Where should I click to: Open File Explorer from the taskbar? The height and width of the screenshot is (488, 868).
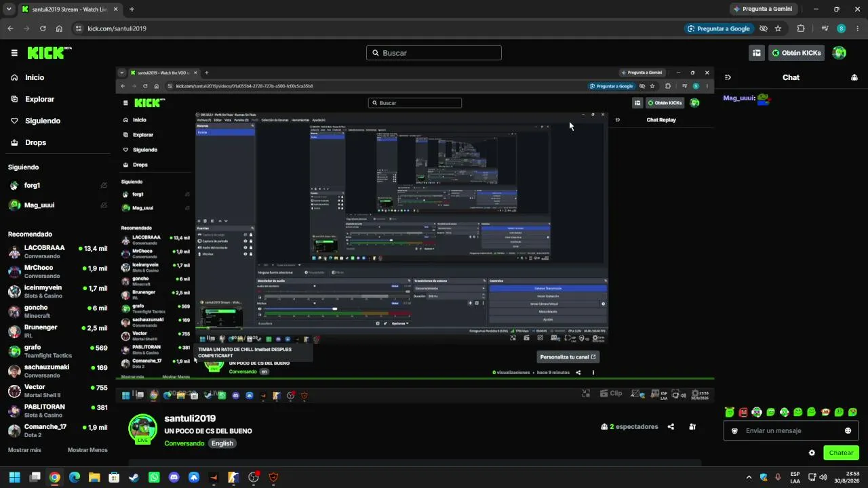click(x=94, y=477)
